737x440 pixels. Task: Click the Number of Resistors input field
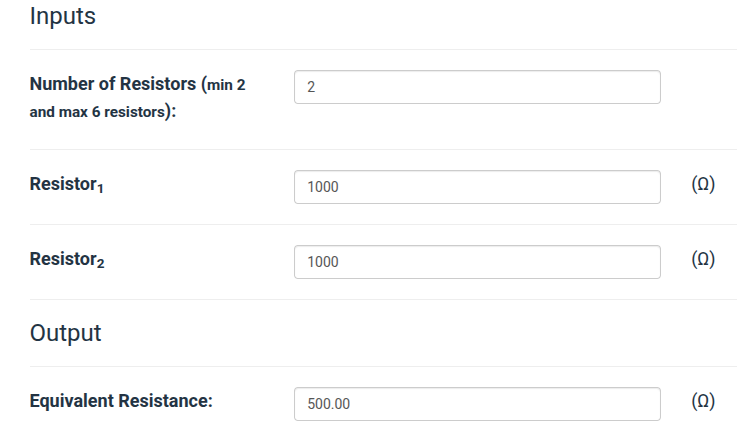point(477,87)
